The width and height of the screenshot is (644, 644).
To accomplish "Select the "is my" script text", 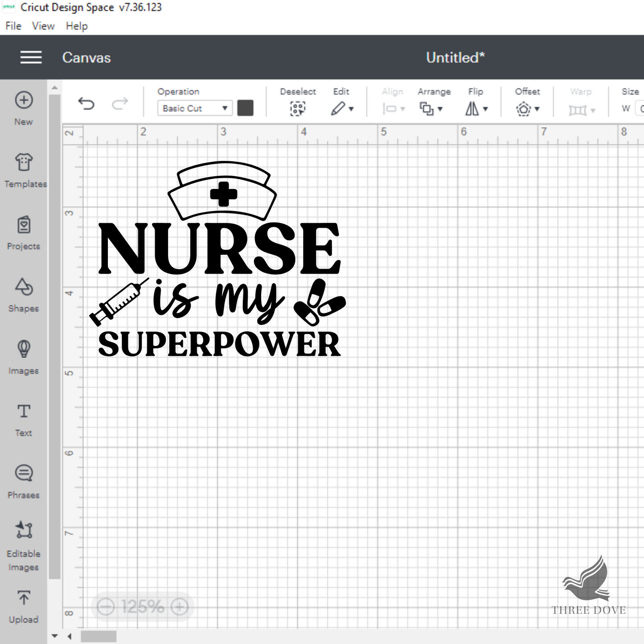I will [218, 301].
